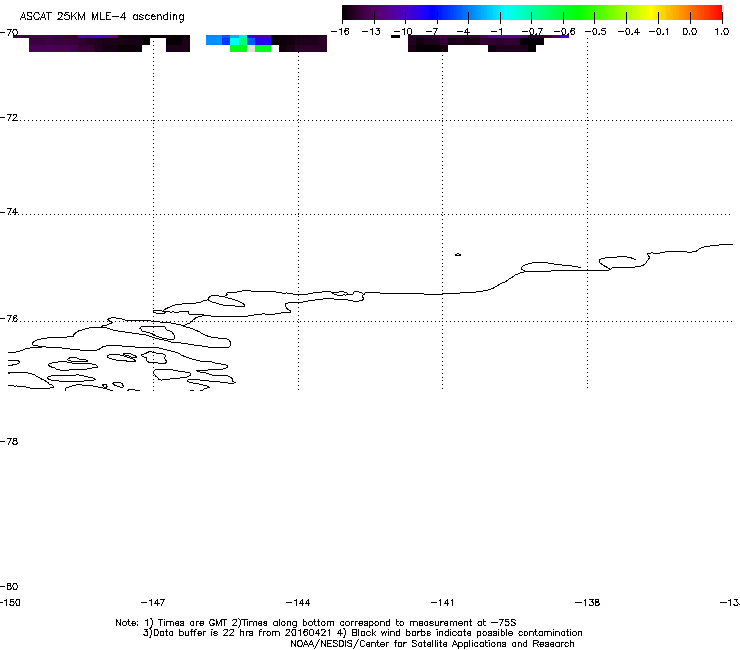Viewport: 740px width, 650px height.
Task: Click the -72 latitude label
Action: (x=9, y=117)
